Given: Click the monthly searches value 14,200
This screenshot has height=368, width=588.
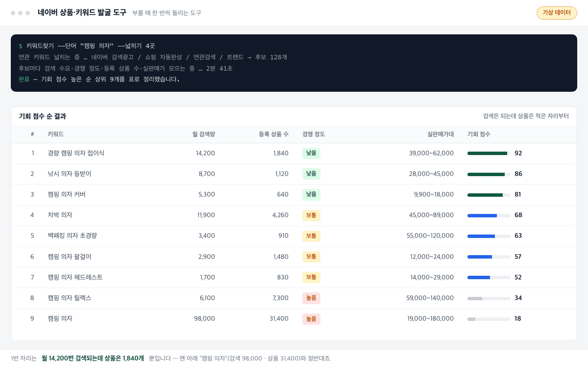Looking at the screenshot, I should 205,153.
